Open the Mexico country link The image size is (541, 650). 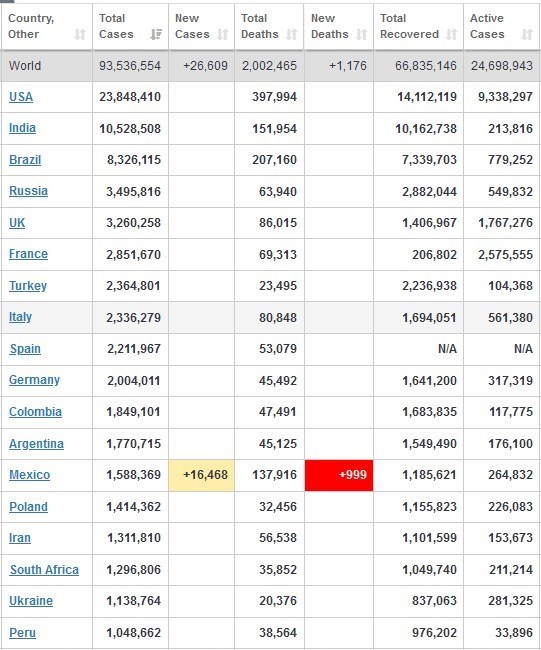click(29, 475)
